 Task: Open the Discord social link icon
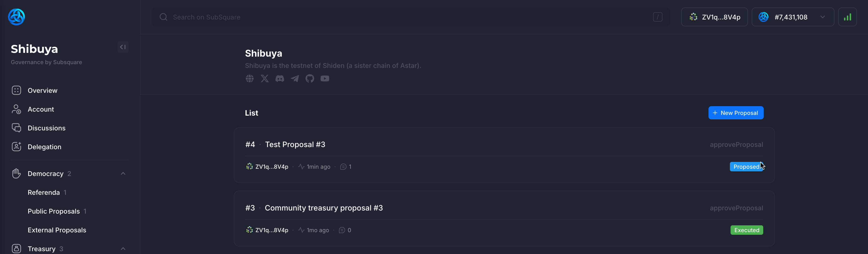tap(280, 78)
